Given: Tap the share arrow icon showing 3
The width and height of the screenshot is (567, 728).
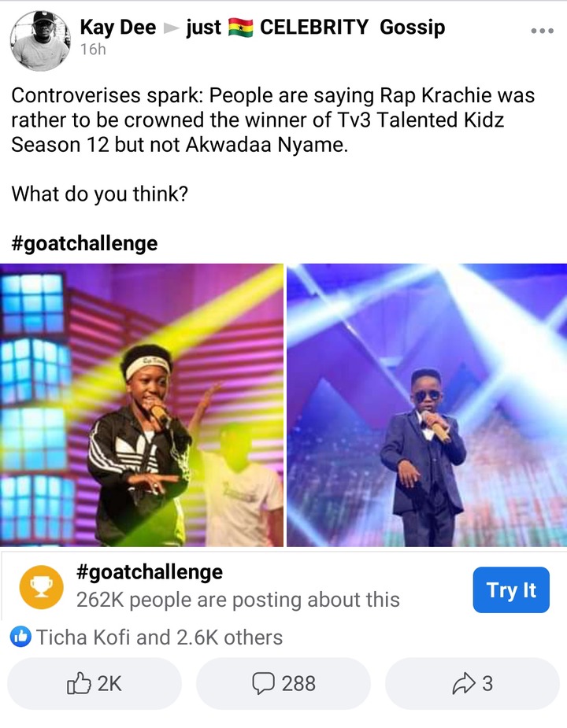Looking at the screenshot, I should pyautogui.click(x=472, y=683).
